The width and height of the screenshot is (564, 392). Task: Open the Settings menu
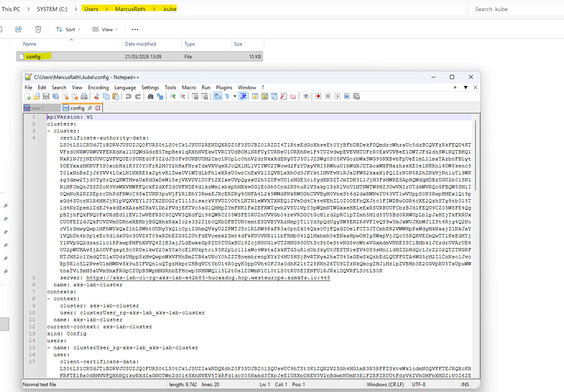coord(150,88)
